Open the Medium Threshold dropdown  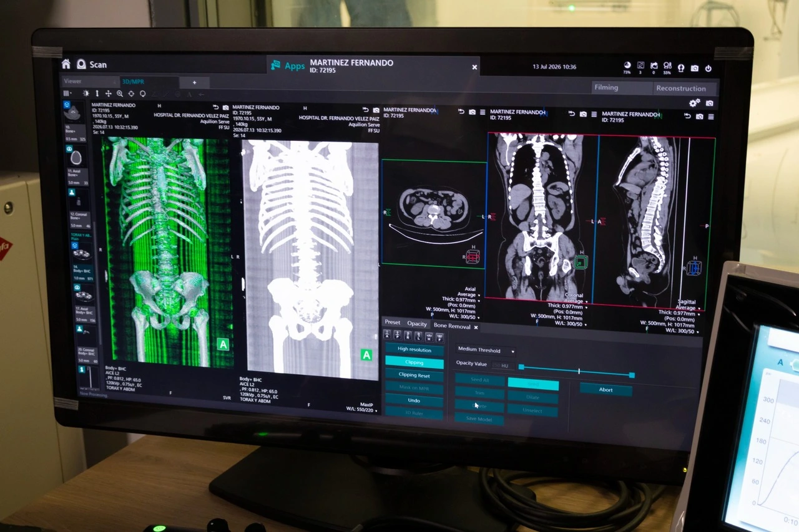tap(486, 351)
